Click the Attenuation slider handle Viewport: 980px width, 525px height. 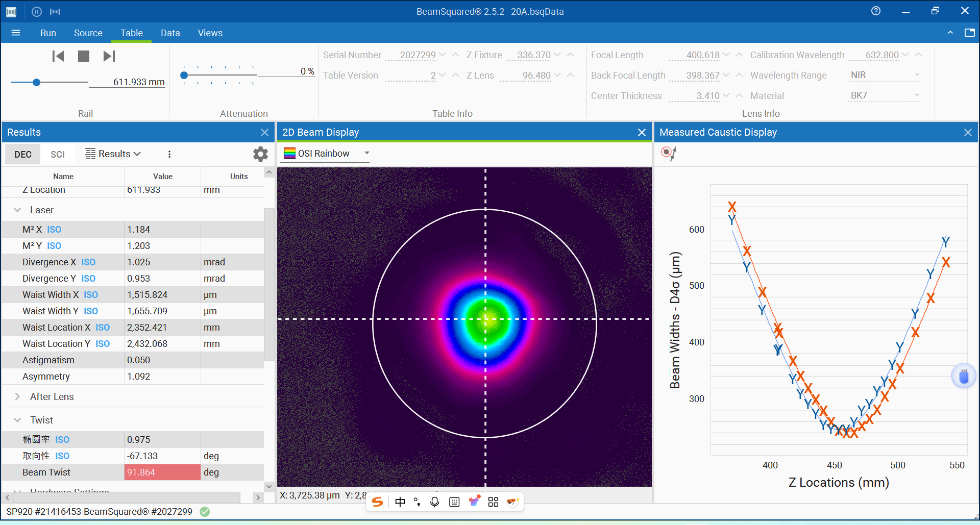(184, 75)
